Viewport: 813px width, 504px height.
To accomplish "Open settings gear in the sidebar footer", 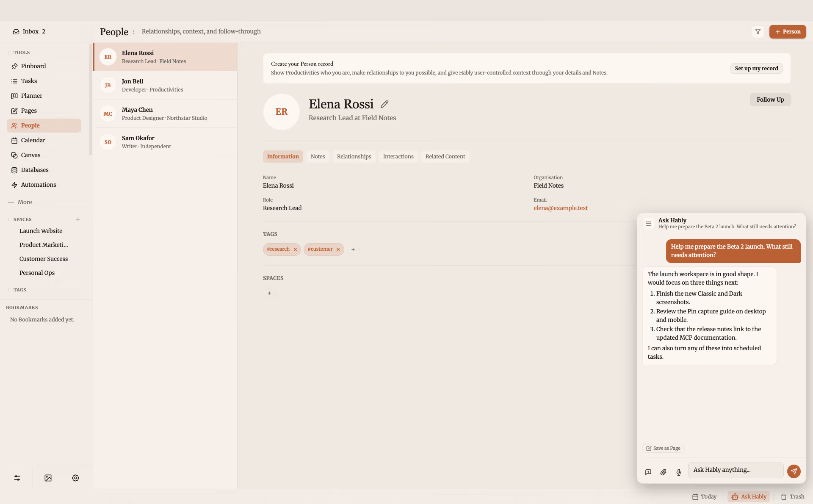I will (x=75, y=478).
